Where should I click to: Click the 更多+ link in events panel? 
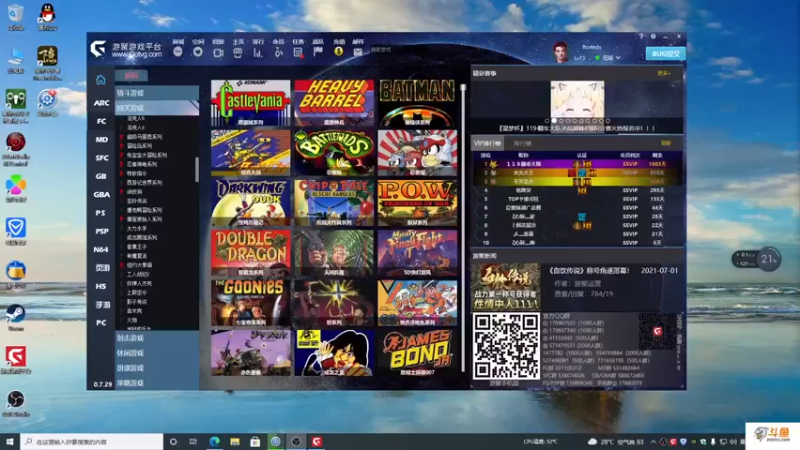[x=664, y=73]
